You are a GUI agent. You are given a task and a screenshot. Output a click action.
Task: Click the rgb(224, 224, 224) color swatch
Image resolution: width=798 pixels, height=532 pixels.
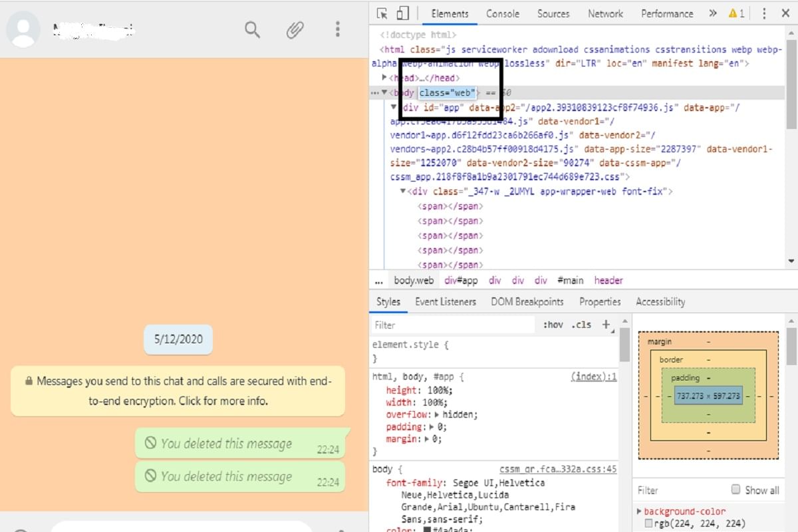(648, 523)
